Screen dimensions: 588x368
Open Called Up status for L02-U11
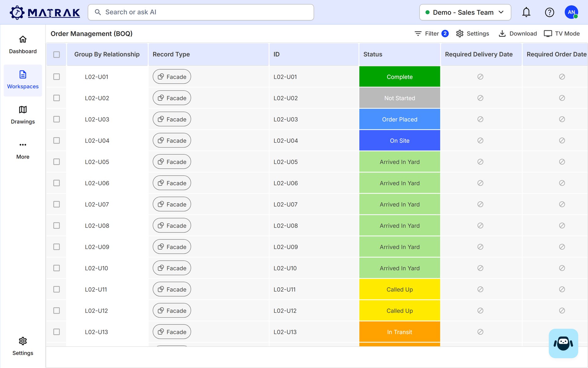click(400, 289)
